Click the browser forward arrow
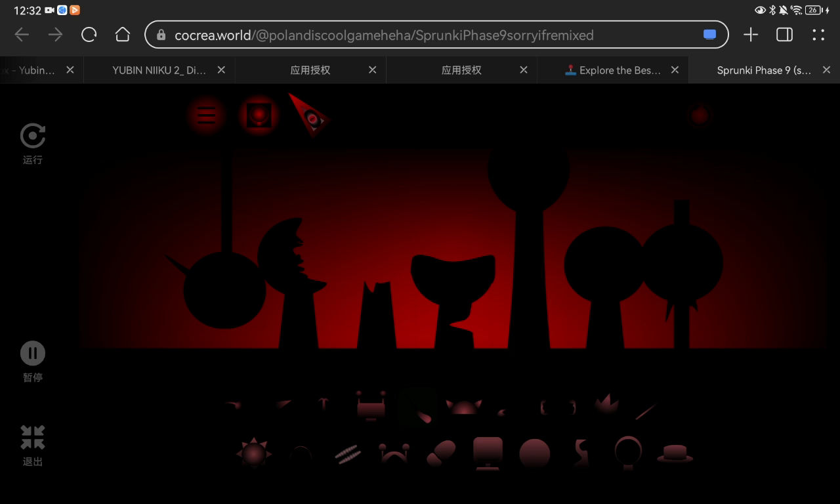Viewport: 840px width, 504px height. point(55,35)
